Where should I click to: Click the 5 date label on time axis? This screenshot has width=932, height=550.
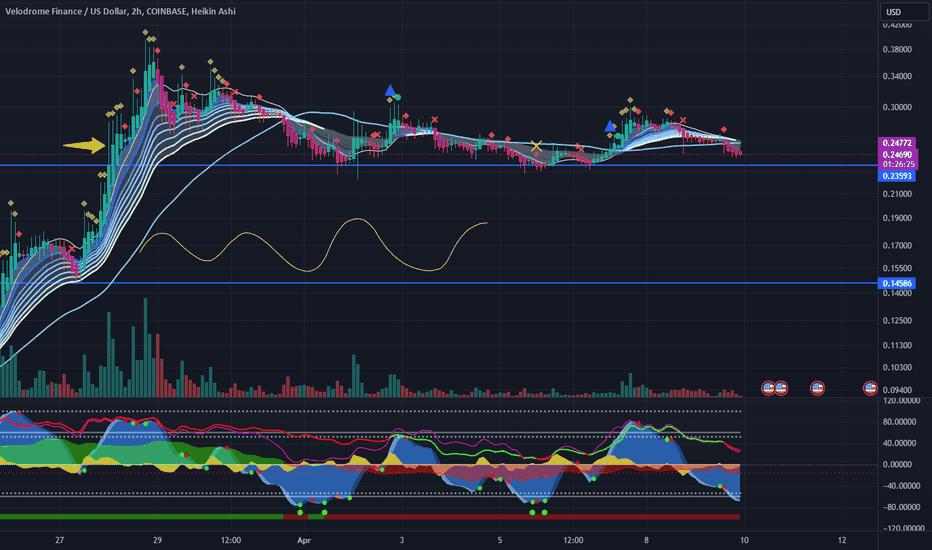click(x=499, y=540)
